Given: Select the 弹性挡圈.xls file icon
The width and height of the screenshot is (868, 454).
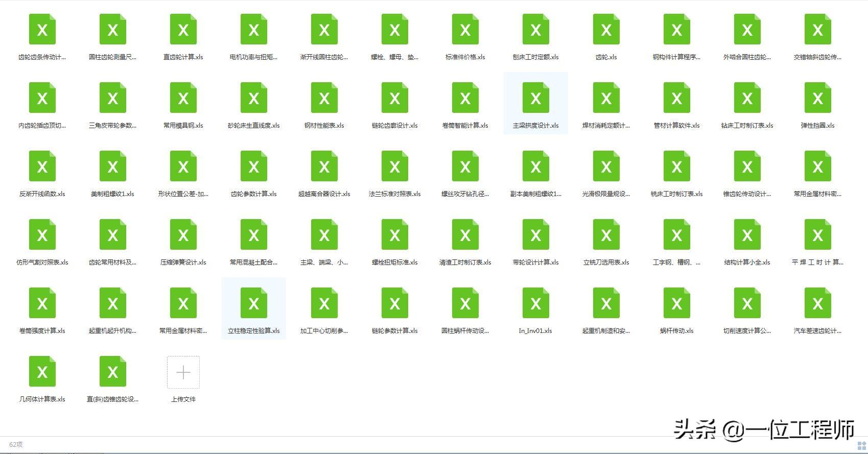Looking at the screenshot, I should point(818,98).
